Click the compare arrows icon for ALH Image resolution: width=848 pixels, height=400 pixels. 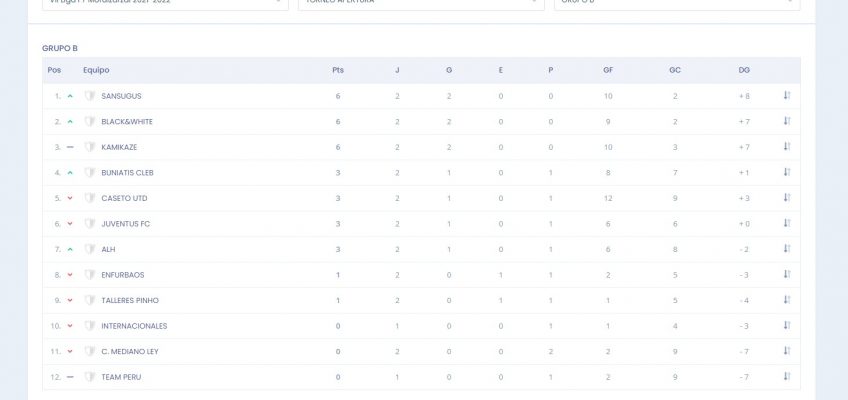(787, 249)
